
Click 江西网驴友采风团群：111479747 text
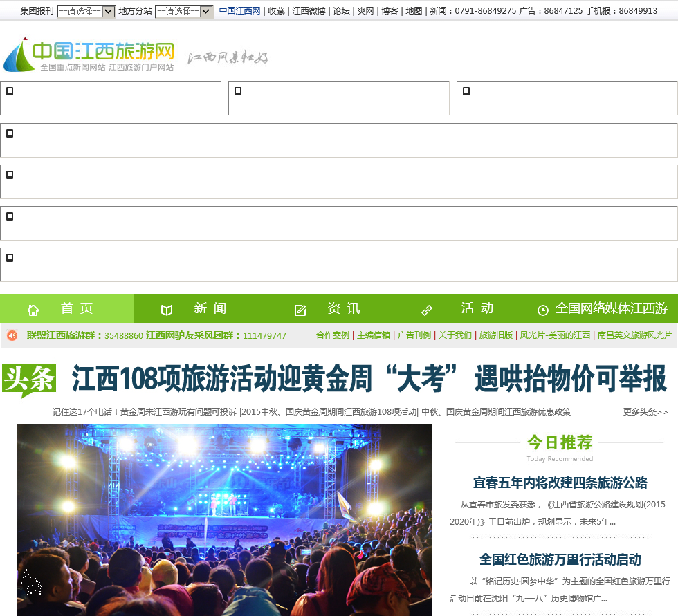(216, 335)
